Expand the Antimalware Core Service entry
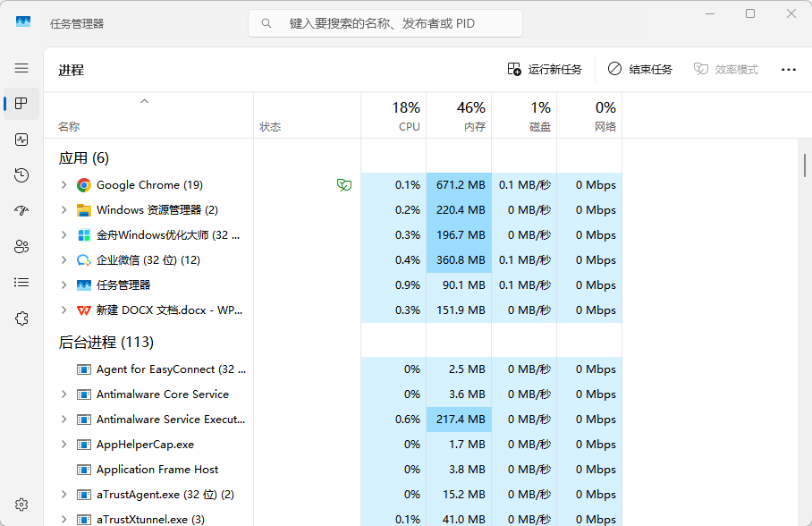Screen dimensions: 812x526 63,394
